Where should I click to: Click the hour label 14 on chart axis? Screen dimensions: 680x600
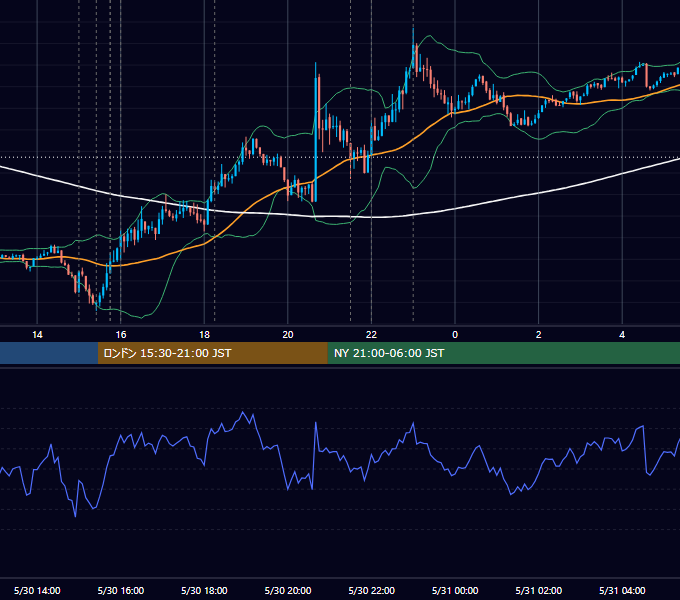tap(37, 335)
